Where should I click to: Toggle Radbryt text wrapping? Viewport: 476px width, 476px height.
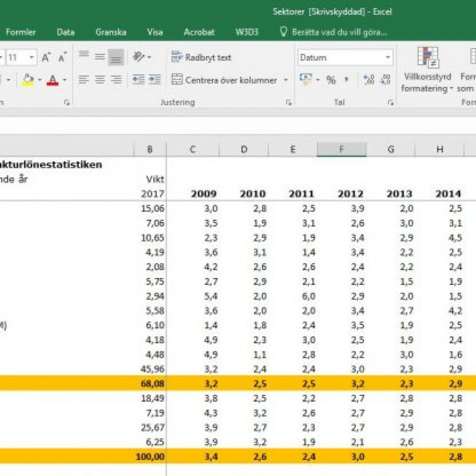[x=201, y=57]
